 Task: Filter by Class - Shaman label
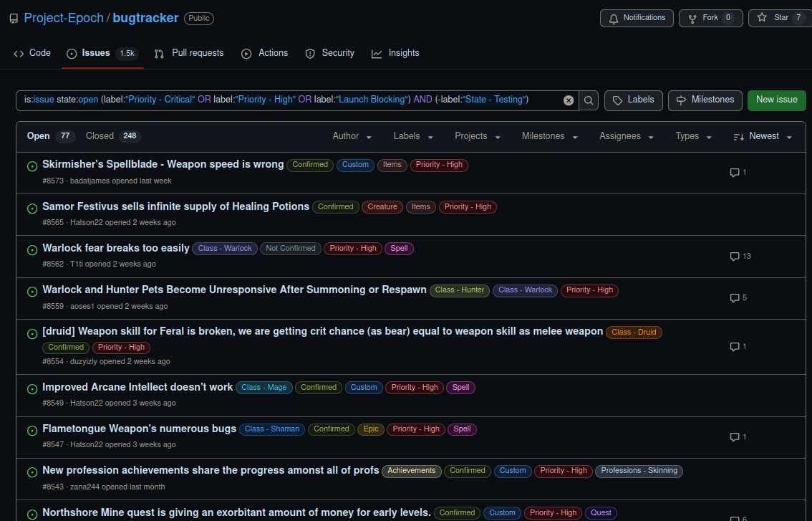click(x=272, y=429)
